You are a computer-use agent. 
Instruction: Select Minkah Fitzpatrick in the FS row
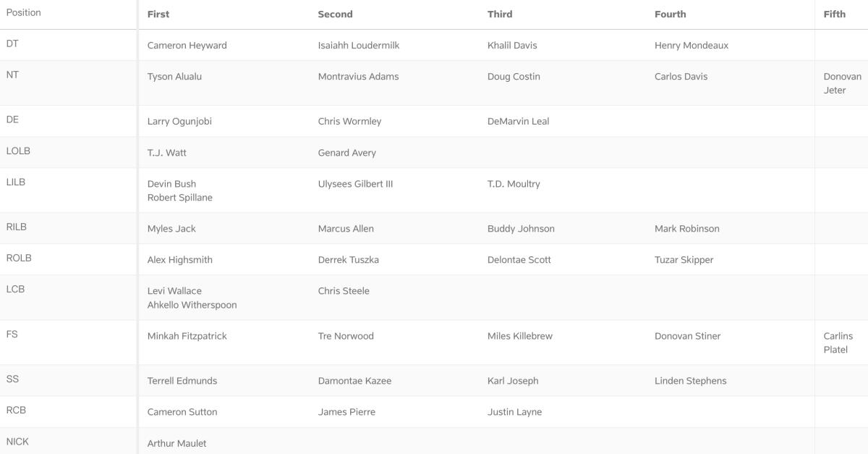187,336
